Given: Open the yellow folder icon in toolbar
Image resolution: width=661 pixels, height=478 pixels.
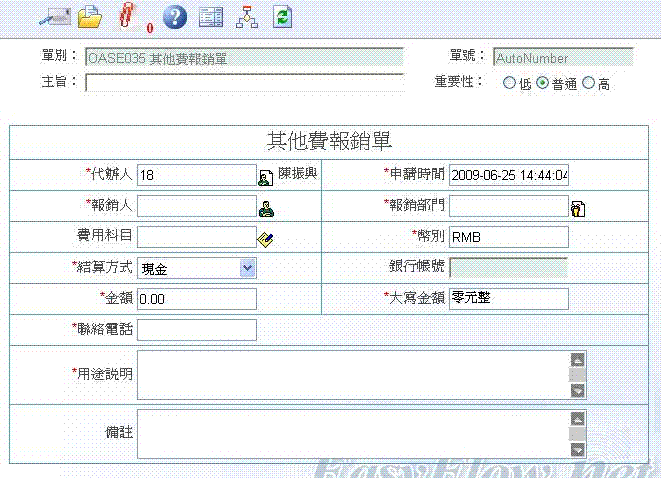Looking at the screenshot, I should coord(90,16).
